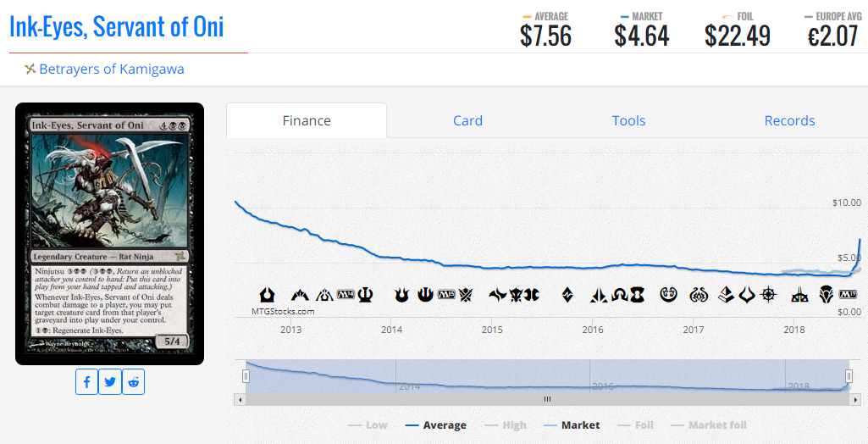
Task: Switch to the Records tab
Action: pyautogui.click(x=789, y=120)
